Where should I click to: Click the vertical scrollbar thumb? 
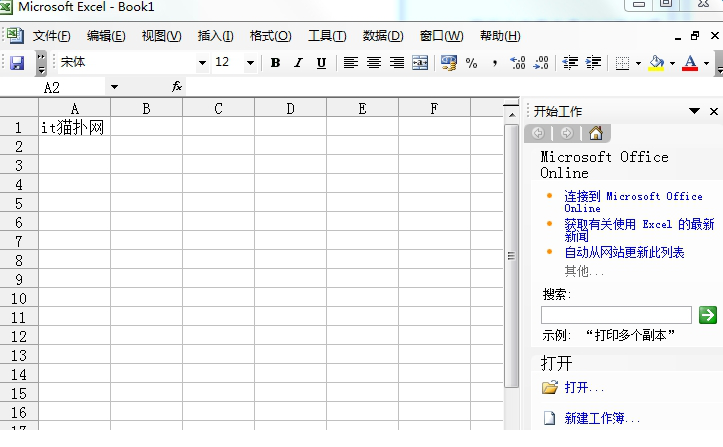511,256
